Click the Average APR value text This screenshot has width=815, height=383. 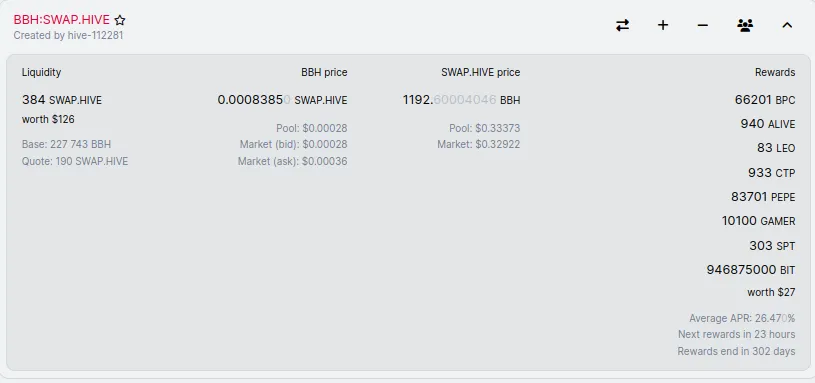(742, 318)
